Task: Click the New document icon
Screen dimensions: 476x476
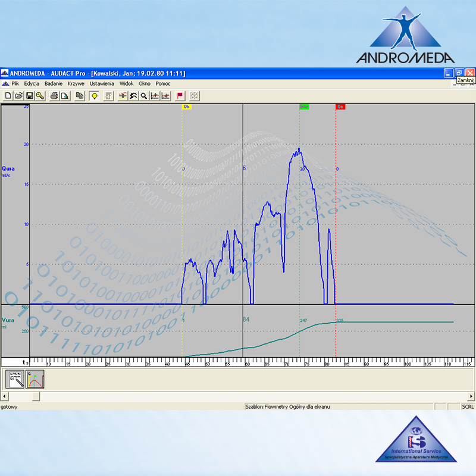Action: point(8,95)
